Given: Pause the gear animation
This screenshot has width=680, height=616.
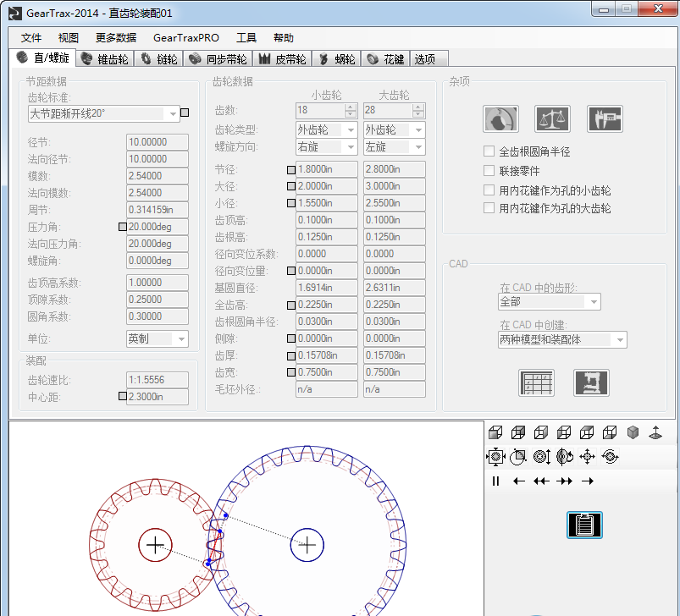Looking at the screenshot, I should [496, 481].
